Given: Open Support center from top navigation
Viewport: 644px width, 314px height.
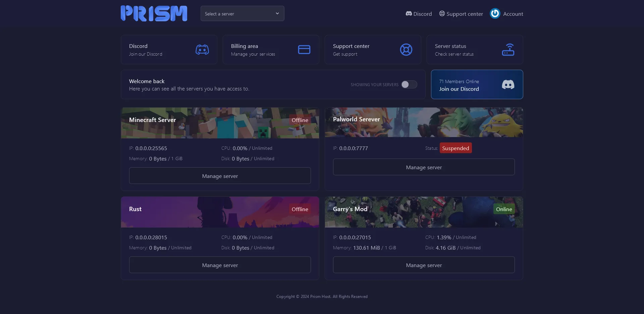Looking at the screenshot, I should [465, 14].
